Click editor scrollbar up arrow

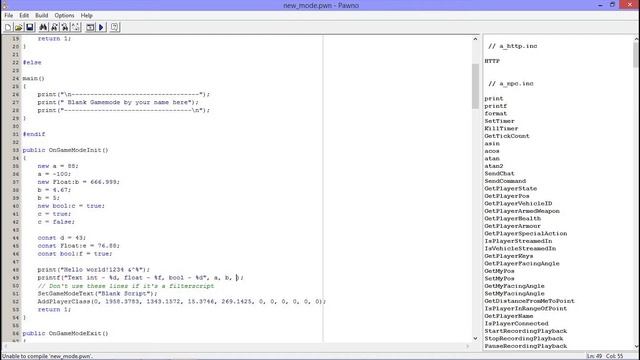(x=475, y=39)
